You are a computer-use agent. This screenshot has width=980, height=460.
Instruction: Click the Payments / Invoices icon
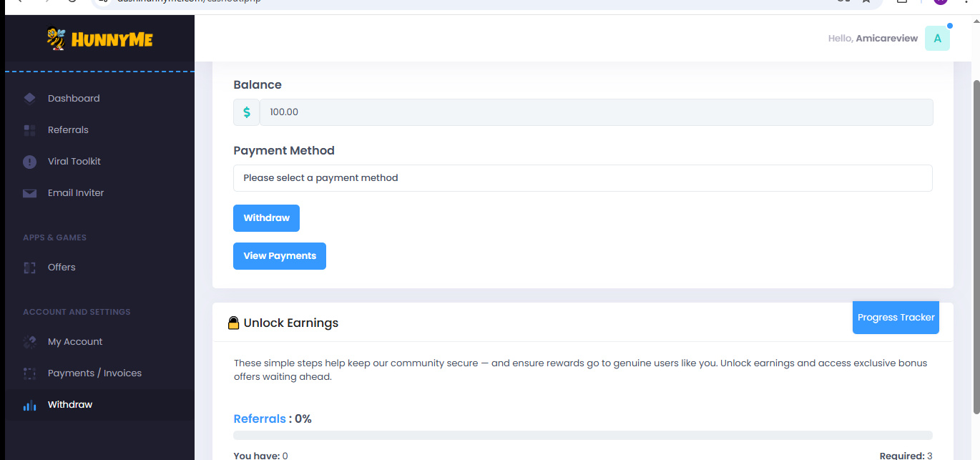click(29, 373)
